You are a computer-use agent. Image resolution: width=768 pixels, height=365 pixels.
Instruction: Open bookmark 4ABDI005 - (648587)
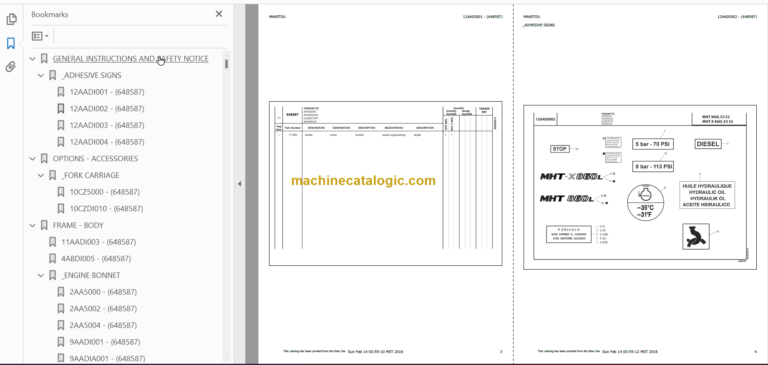[x=96, y=259]
